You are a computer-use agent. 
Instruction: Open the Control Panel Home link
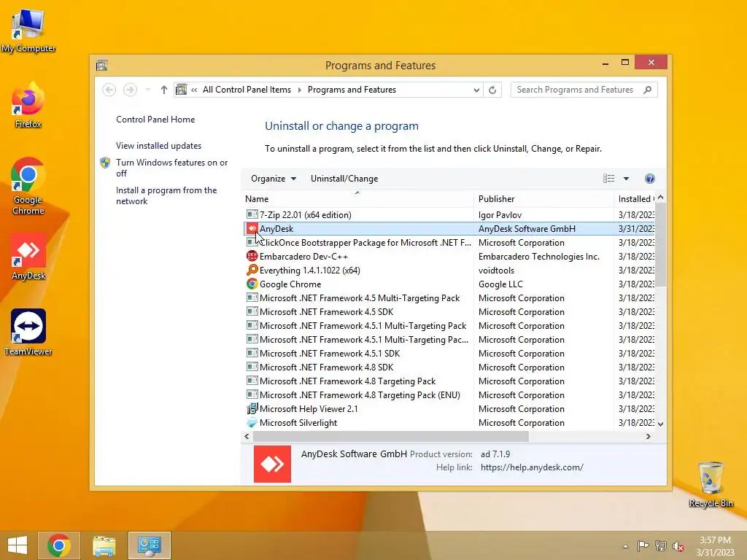155,120
